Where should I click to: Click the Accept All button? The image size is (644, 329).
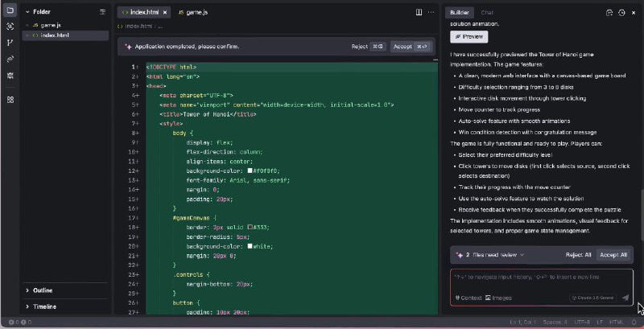click(613, 254)
